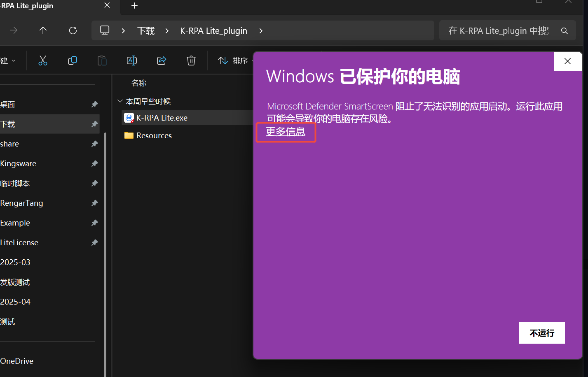Click the search magnifier icon

tap(565, 31)
